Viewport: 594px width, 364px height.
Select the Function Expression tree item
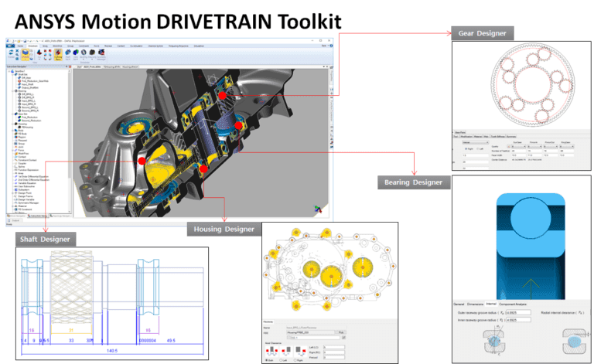tap(26, 170)
